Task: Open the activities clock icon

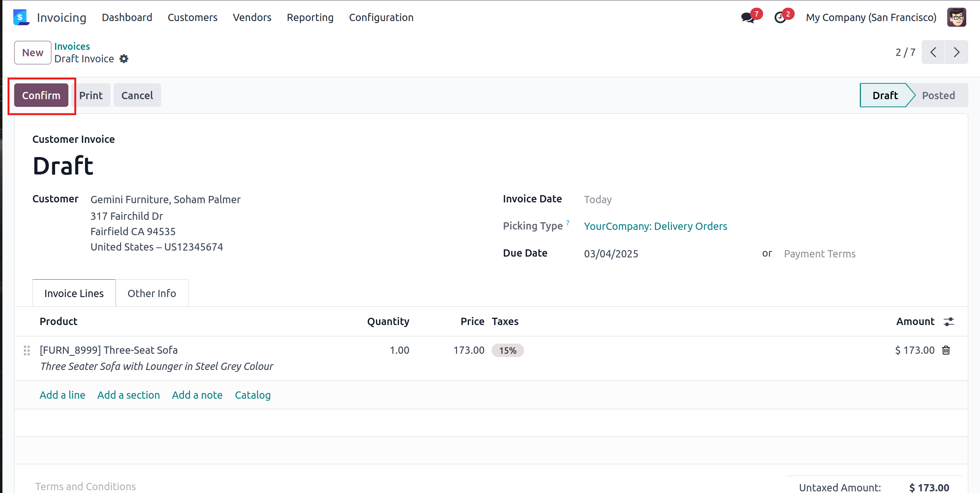Action: 780,17
